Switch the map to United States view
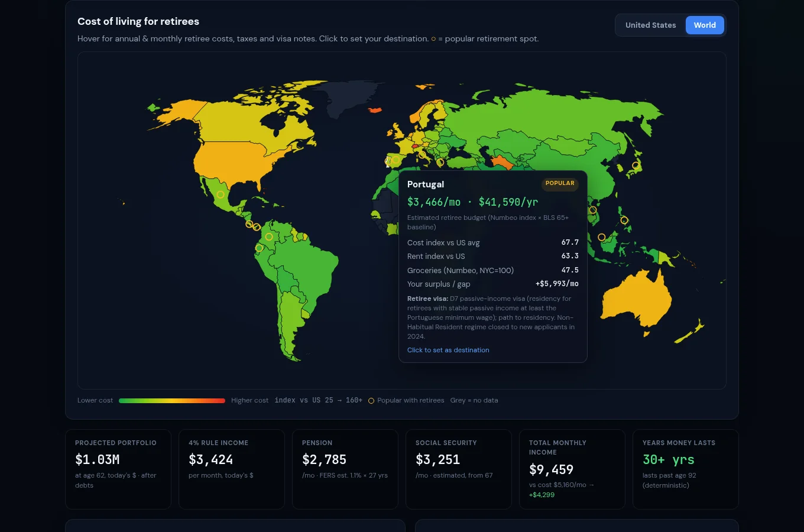Viewport: 804px width, 532px height. [x=650, y=25]
